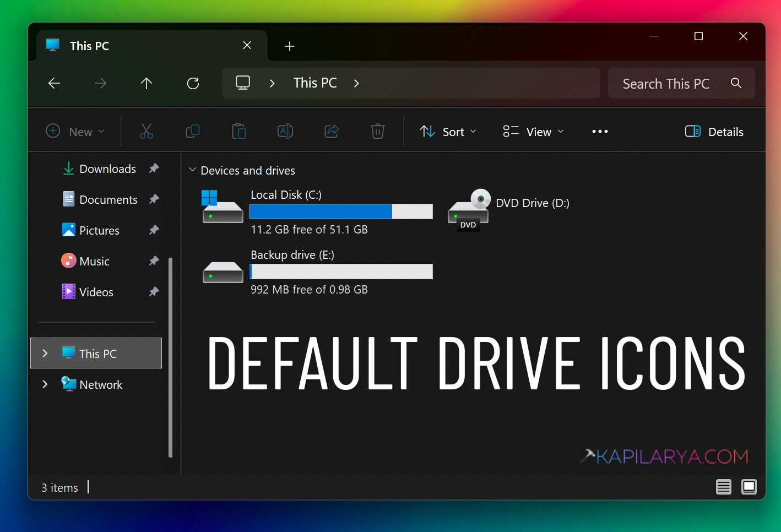Click the forward navigation arrow
The height and width of the screenshot is (532, 781).
(100, 83)
